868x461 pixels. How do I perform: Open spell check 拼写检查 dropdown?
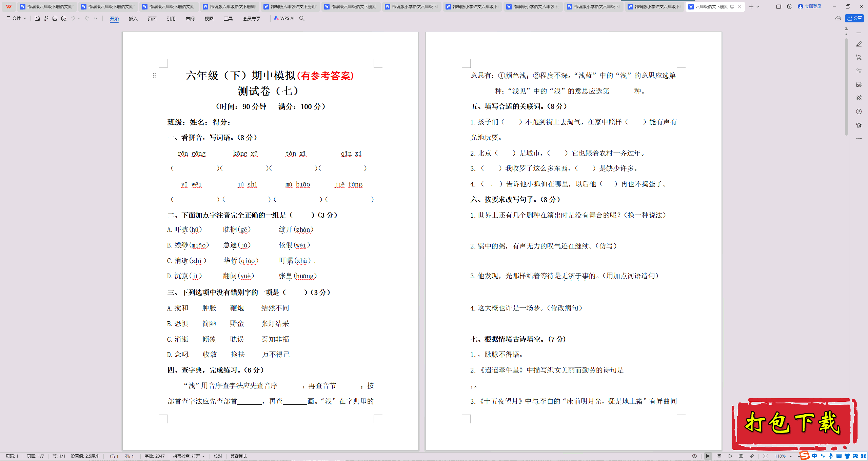tap(189, 456)
